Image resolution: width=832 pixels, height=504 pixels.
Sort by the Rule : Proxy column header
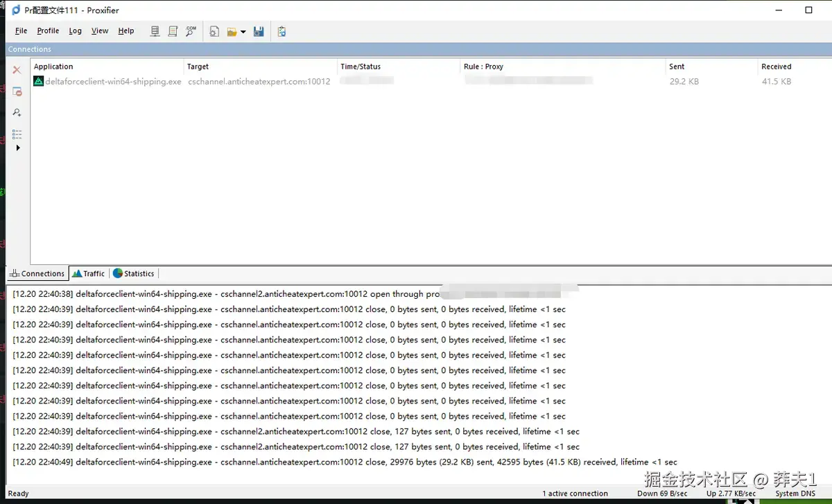[562, 67]
